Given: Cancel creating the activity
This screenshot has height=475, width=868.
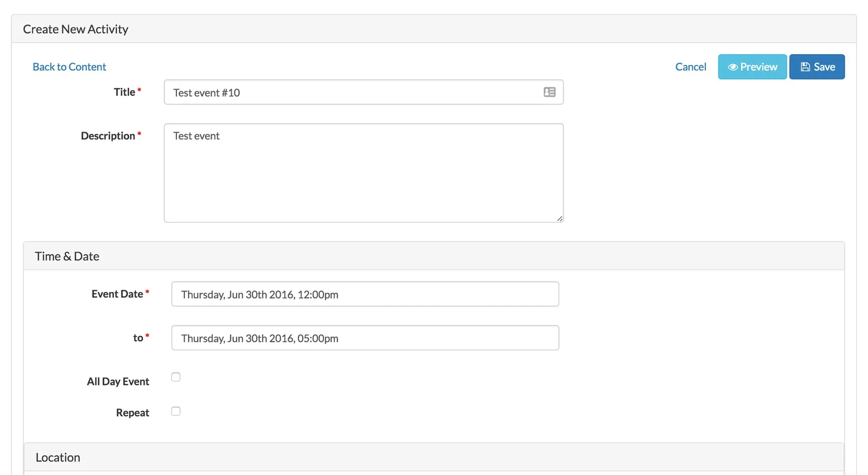Looking at the screenshot, I should click(x=691, y=67).
